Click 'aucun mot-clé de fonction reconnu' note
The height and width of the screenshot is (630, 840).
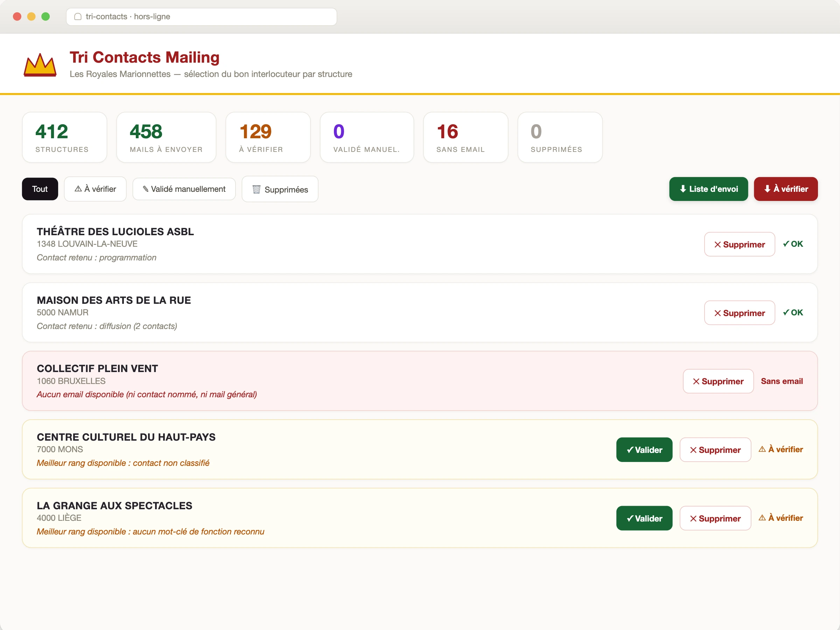click(x=198, y=532)
